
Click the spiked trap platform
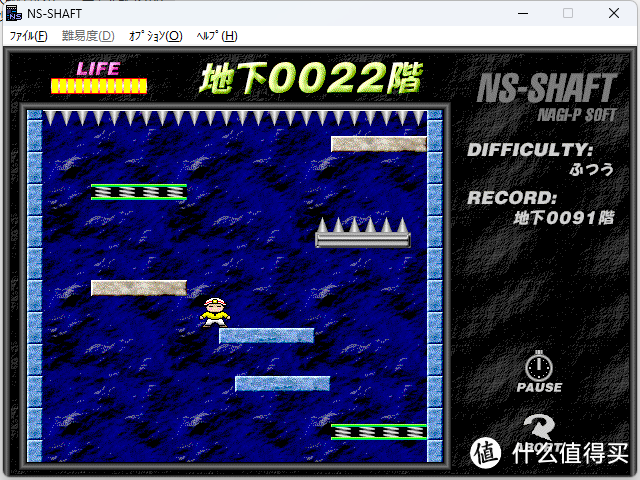(x=362, y=233)
